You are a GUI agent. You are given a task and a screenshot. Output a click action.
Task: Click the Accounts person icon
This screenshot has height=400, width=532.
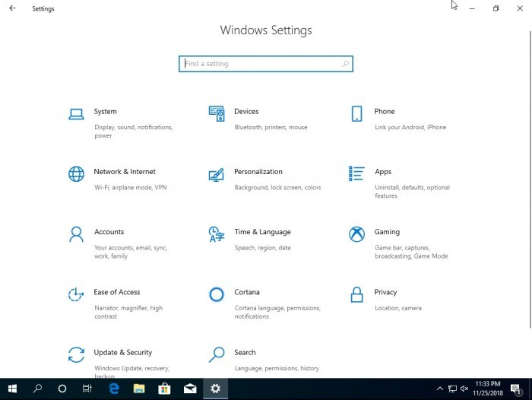76,234
